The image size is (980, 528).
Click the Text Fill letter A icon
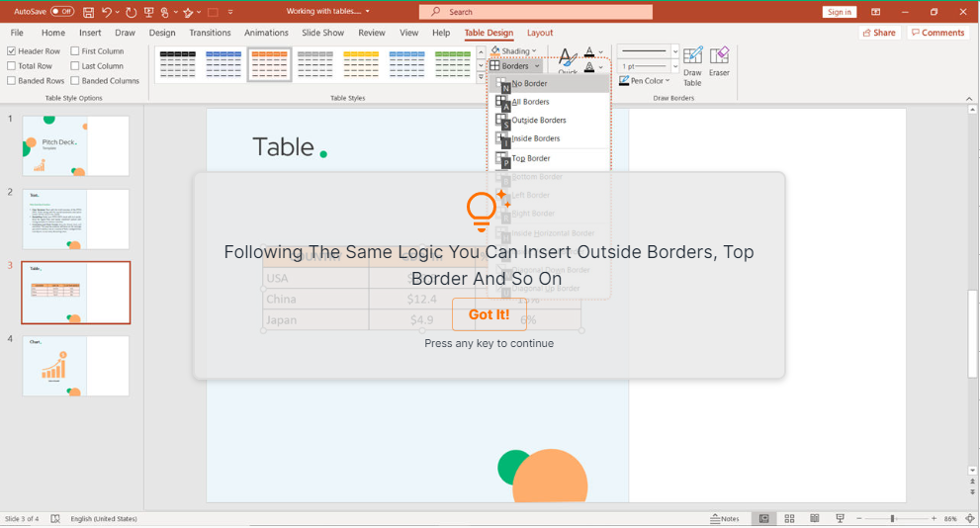[589, 51]
